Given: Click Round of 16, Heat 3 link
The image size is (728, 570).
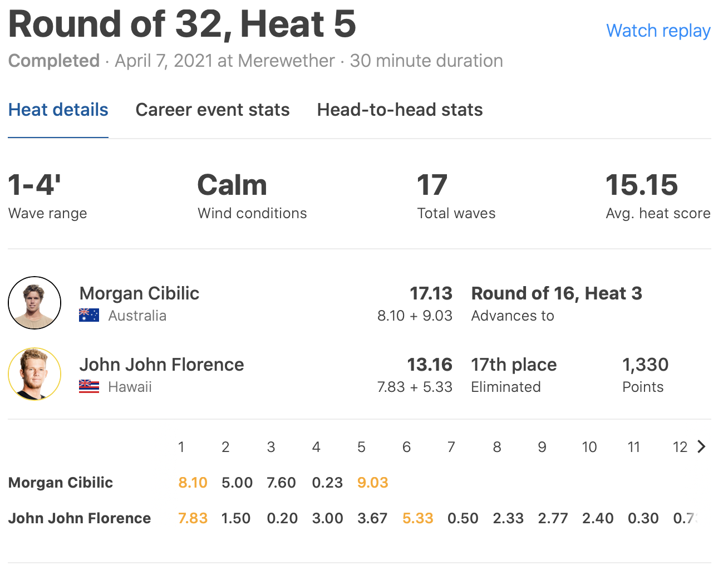Looking at the screenshot, I should point(556,293).
